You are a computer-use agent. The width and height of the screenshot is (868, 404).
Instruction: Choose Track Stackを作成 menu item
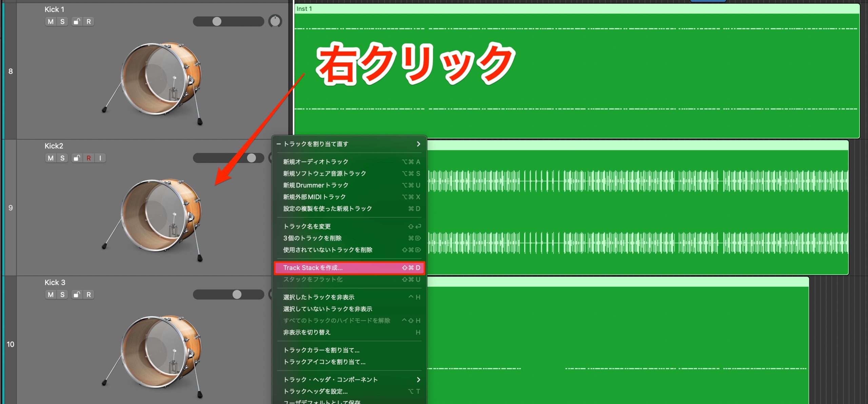tap(349, 268)
